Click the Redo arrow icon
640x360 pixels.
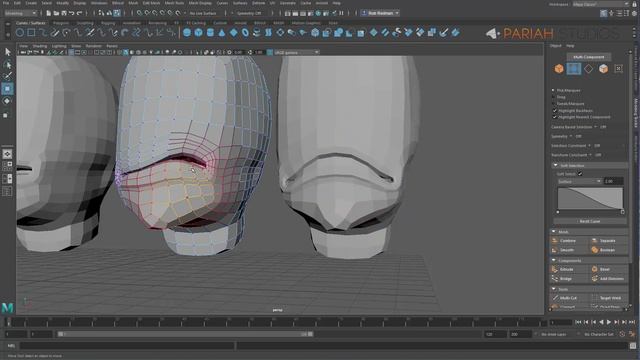[x=80, y=13]
